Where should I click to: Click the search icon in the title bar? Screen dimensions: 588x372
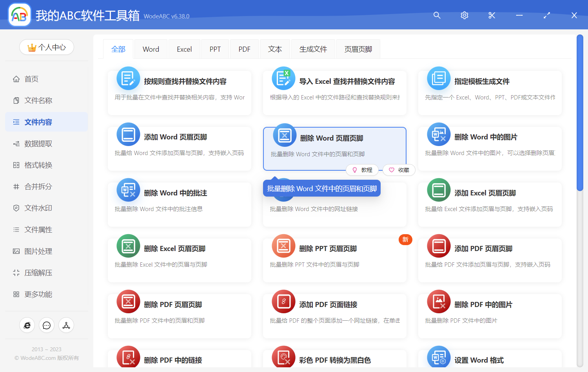tap(437, 15)
